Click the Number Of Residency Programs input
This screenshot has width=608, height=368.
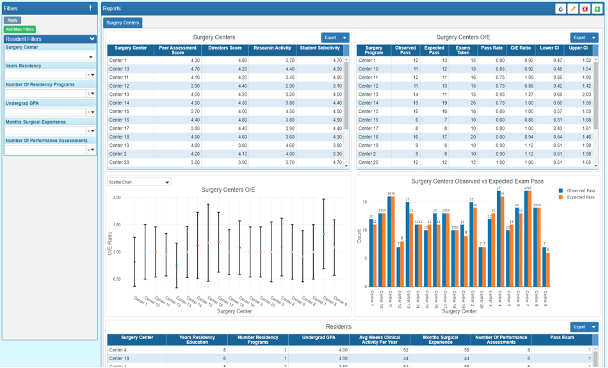pyautogui.click(x=45, y=93)
